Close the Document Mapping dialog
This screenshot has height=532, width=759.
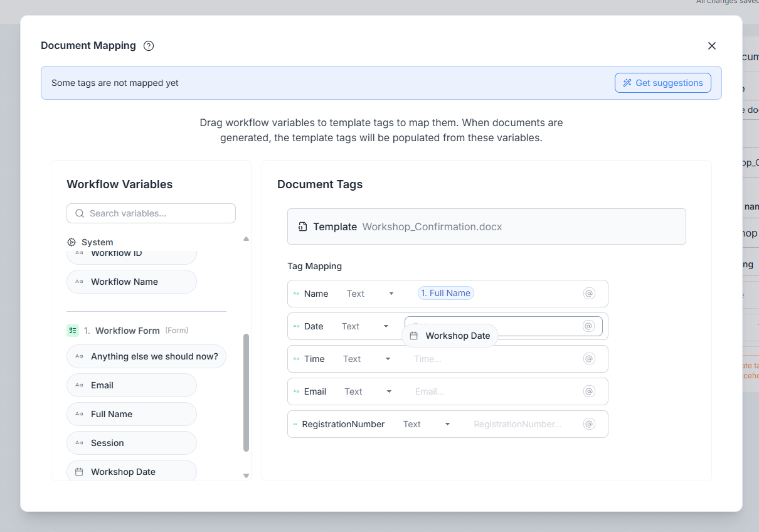click(x=711, y=46)
